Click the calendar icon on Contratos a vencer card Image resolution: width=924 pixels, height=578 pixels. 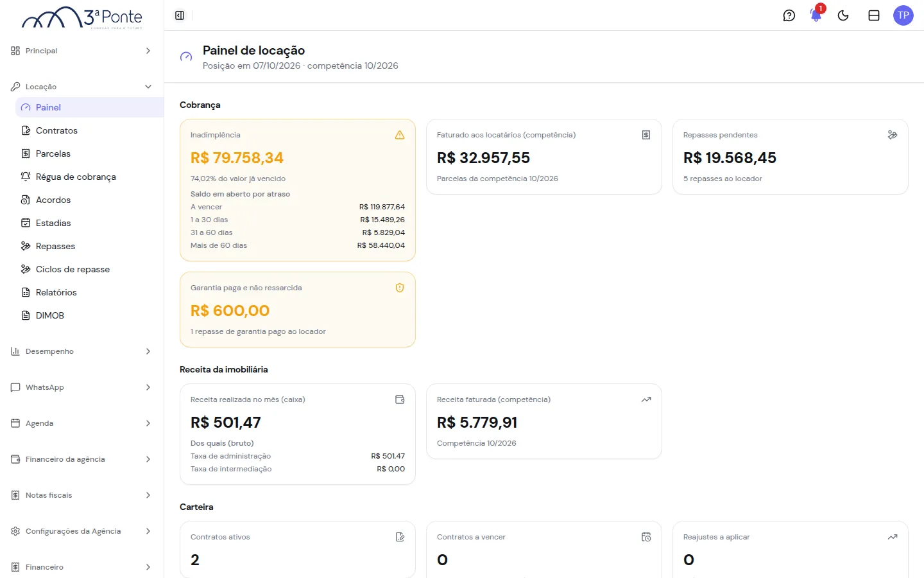[x=646, y=537]
